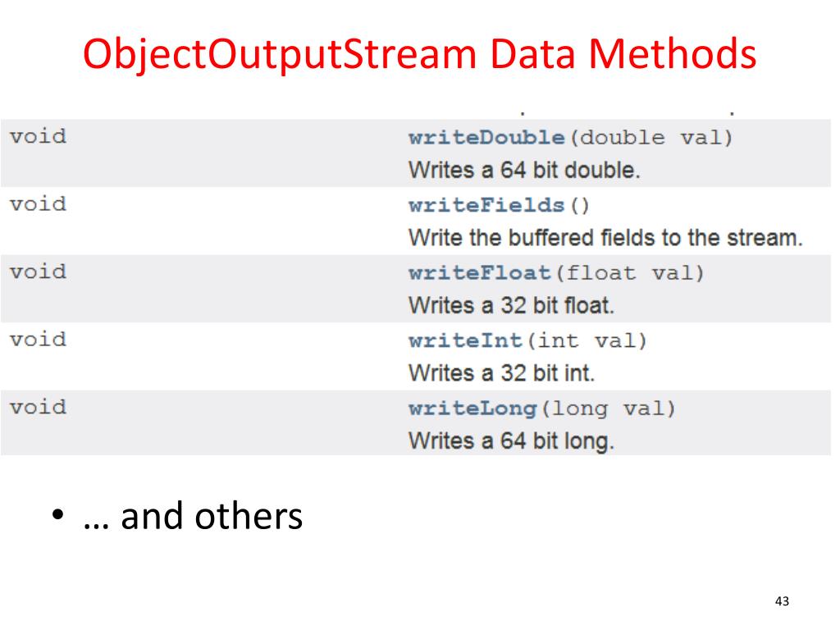
Task: Click the 'Writes a 64 bit double.' description
Action: click(524, 171)
